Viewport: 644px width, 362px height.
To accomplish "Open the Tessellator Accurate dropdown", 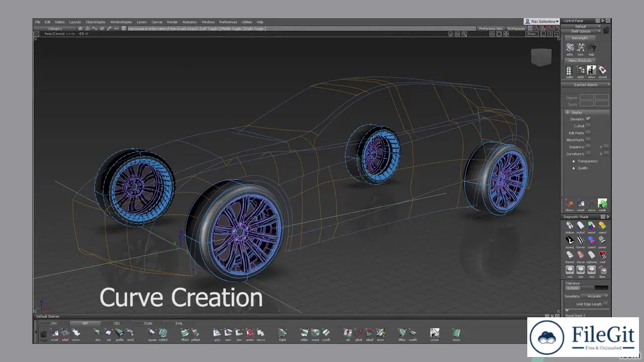I will coord(595,296).
